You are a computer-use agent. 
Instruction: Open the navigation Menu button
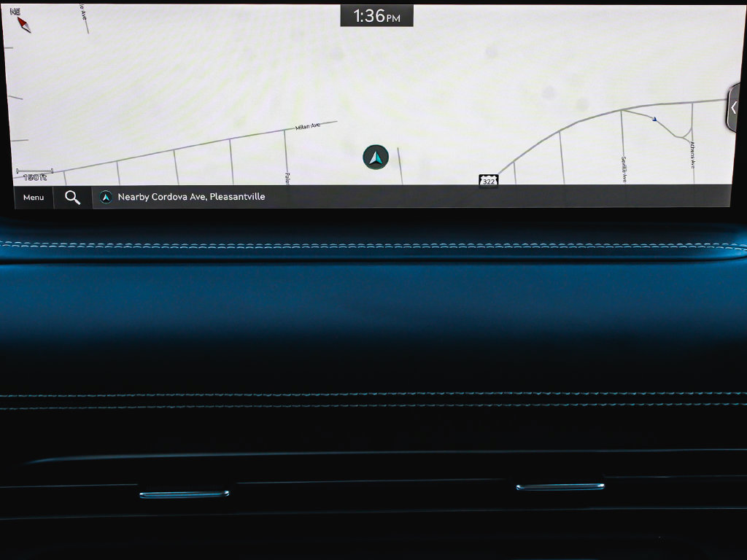coord(34,197)
